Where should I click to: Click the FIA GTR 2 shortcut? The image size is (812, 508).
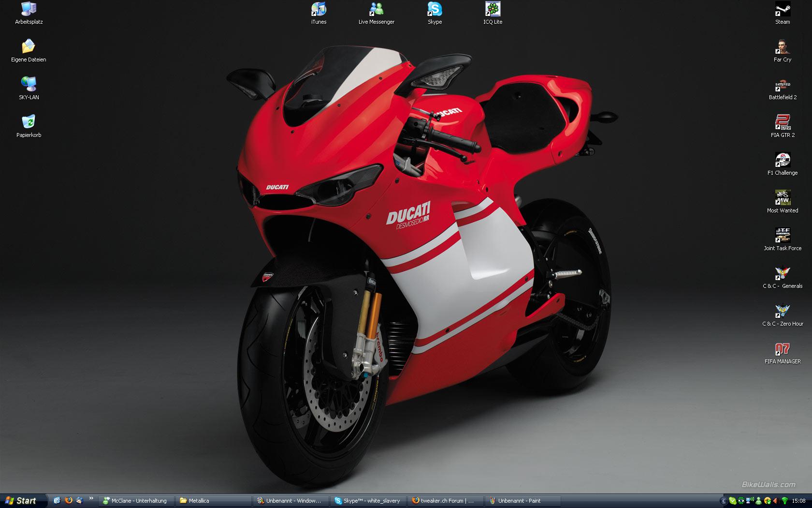[783, 123]
